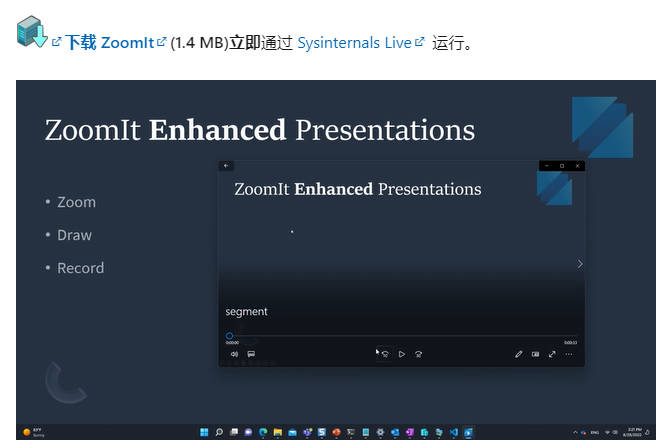Open the 下载 ZoomIt download link

coord(110,42)
